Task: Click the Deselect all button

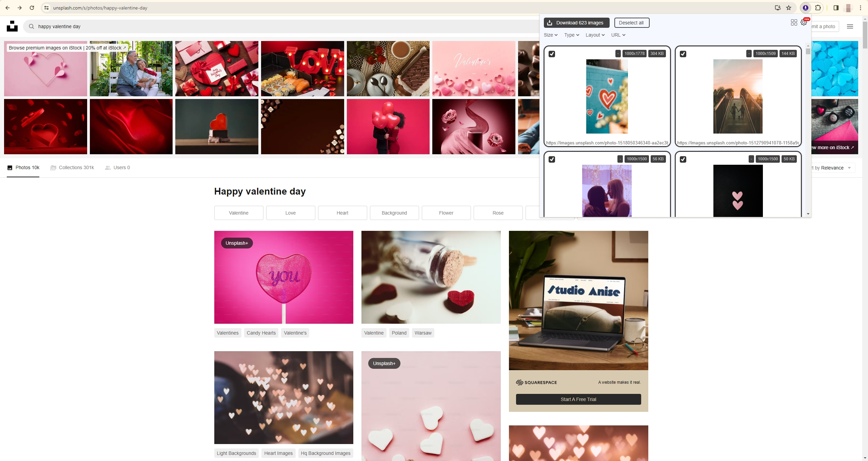Action: (x=630, y=23)
